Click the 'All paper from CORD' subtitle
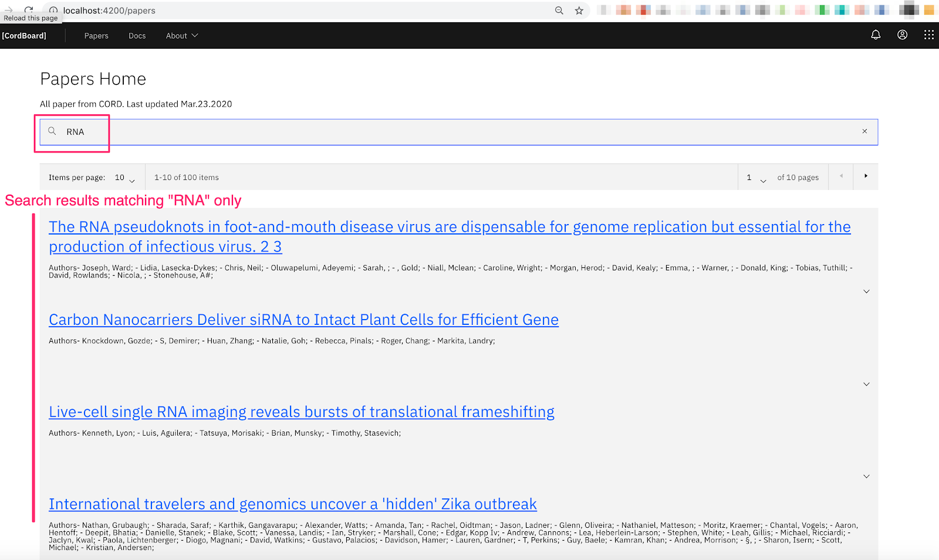This screenshot has width=939, height=560. 136,104
